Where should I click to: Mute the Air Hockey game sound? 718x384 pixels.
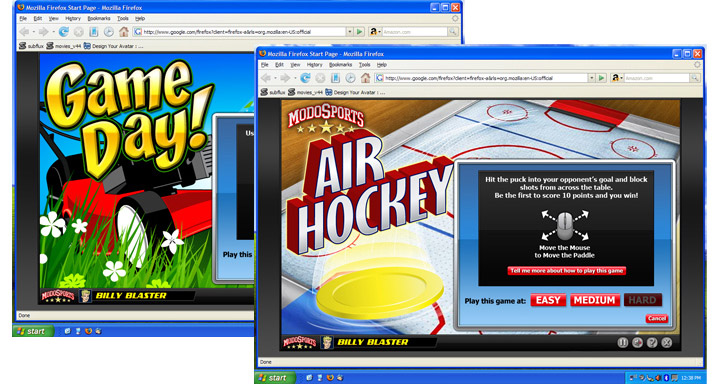(x=637, y=342)
